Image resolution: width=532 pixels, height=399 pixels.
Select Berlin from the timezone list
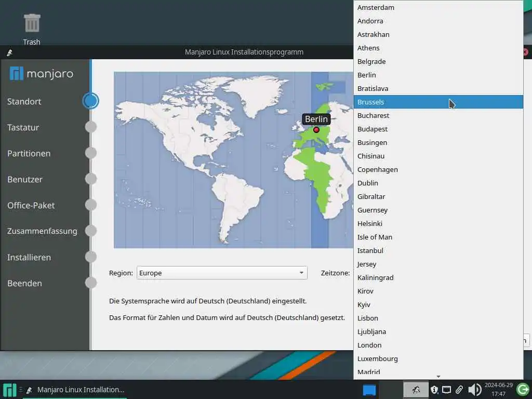click(438, 75)
